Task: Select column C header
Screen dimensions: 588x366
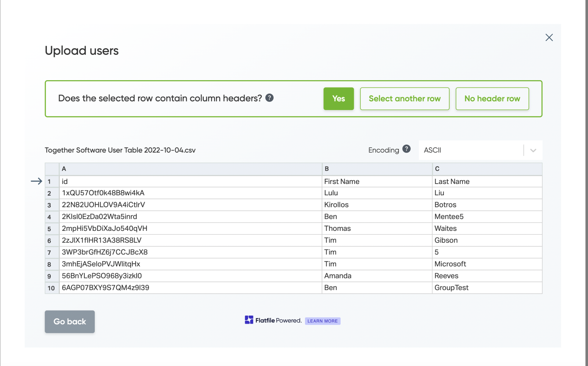Action: [x=487, y=169]
